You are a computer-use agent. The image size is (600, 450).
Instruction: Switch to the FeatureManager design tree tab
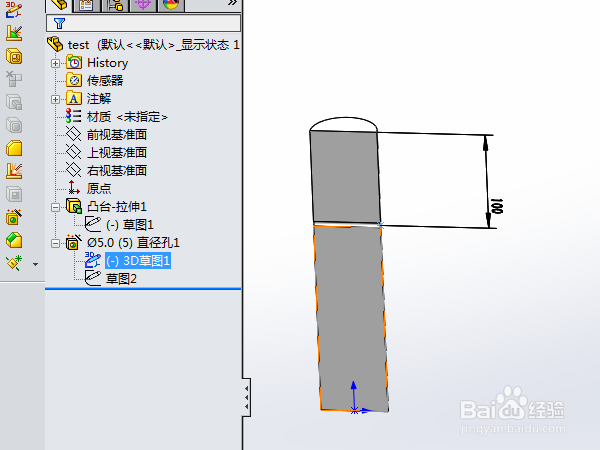[x=59, y=5]
